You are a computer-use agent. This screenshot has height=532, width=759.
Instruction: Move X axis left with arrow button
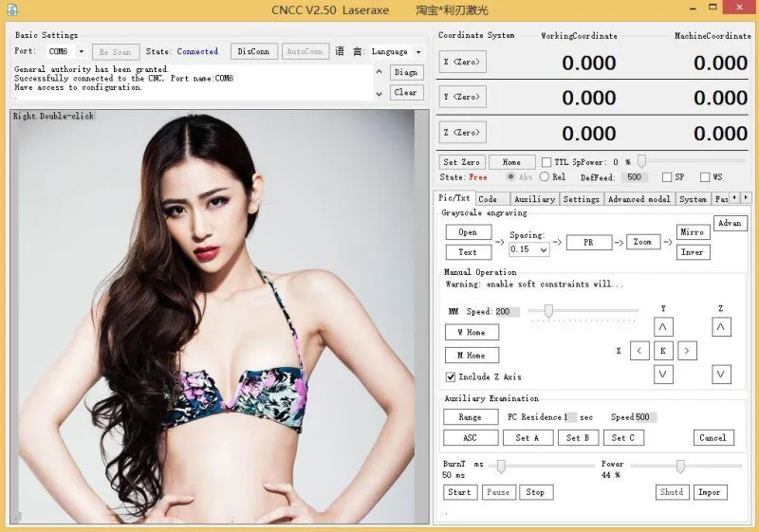639,351
